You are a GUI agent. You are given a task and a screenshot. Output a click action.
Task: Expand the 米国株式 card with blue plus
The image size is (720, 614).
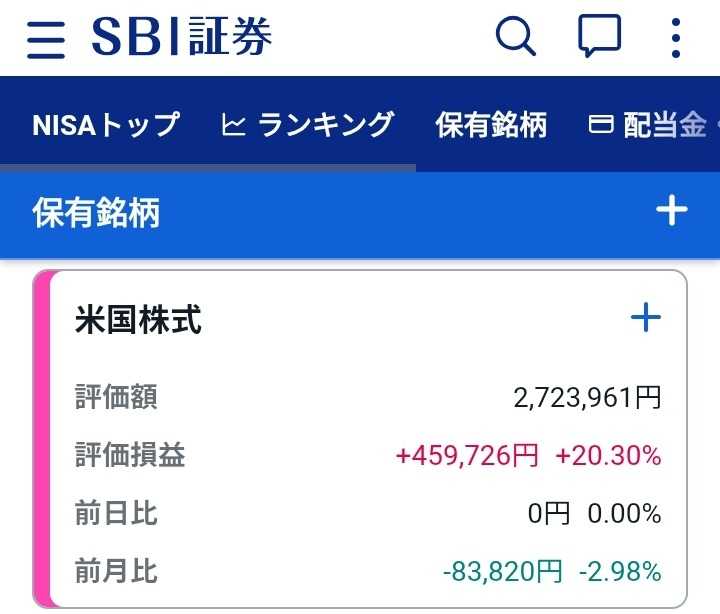[646, 319]
